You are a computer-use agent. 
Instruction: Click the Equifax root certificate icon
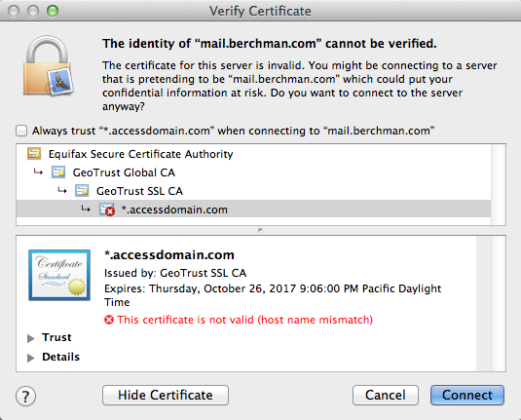tap(34, 154)
